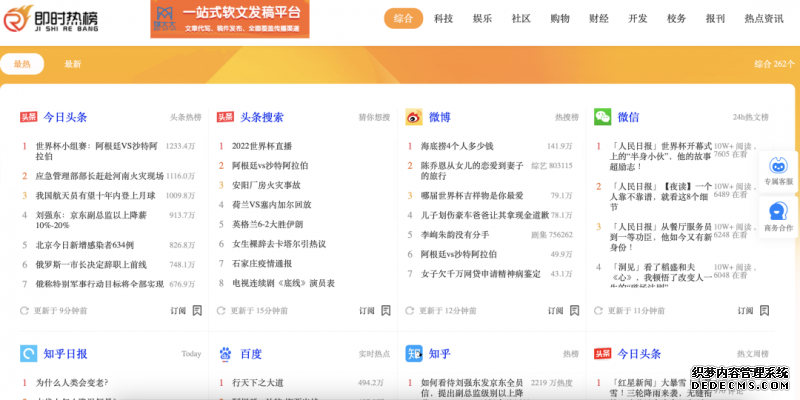The image size is (800, 400).
Task: Open 百度 item 行天下之大道
Action: click(x=258, y=383)
